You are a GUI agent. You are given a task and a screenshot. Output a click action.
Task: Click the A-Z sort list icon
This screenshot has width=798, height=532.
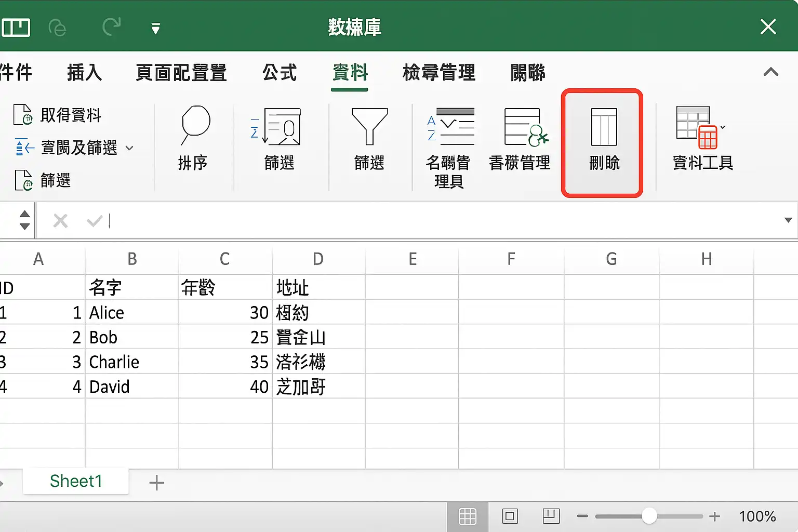click(451, 127)
